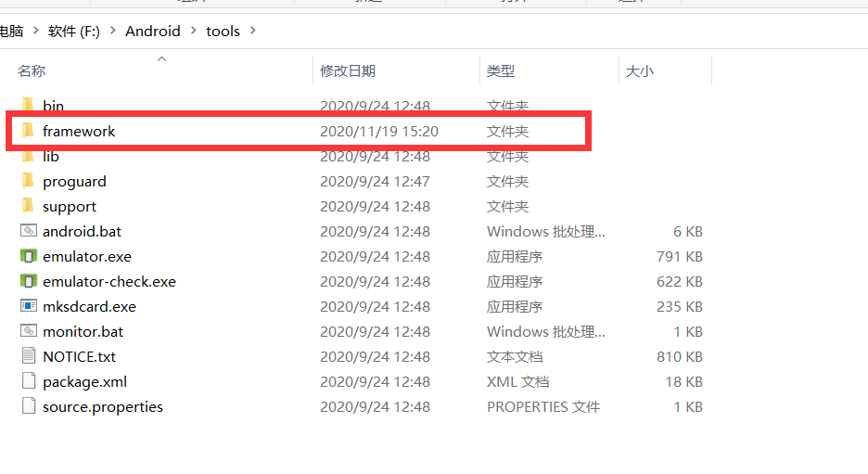Select the file name emulator-check.exe
This screenshot has height=474, width=868.
click(x=109, y=281)
